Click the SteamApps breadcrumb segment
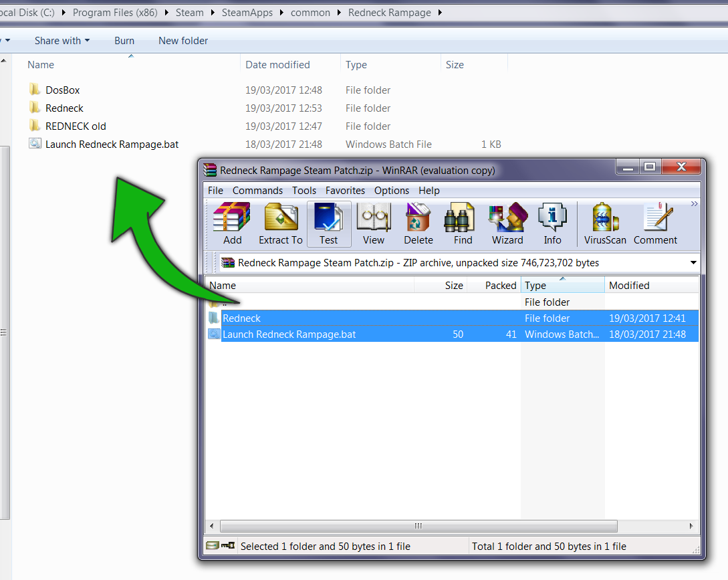The width and height of the screenshot is (728, 580). pos(247,13)
